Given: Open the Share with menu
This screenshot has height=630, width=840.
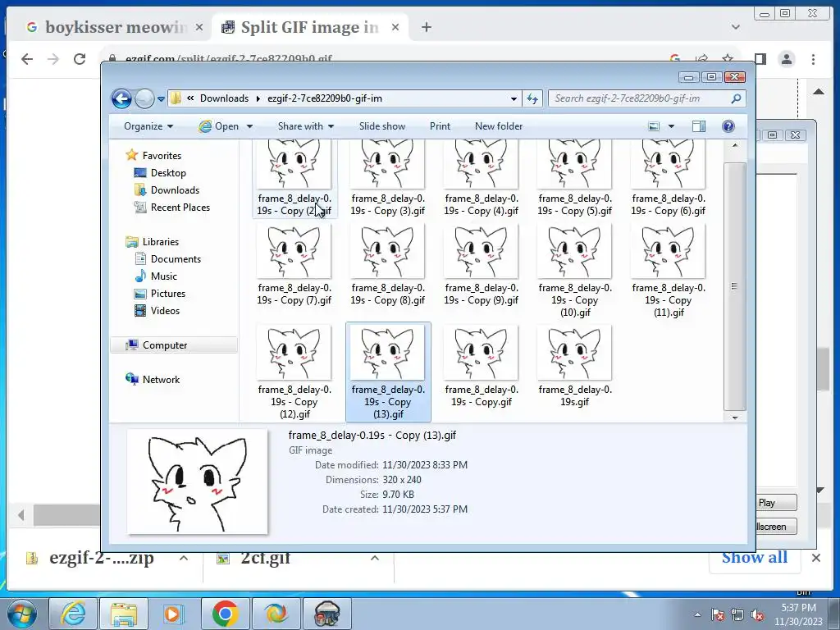Looking at the screenshot, I should point(305,126).
